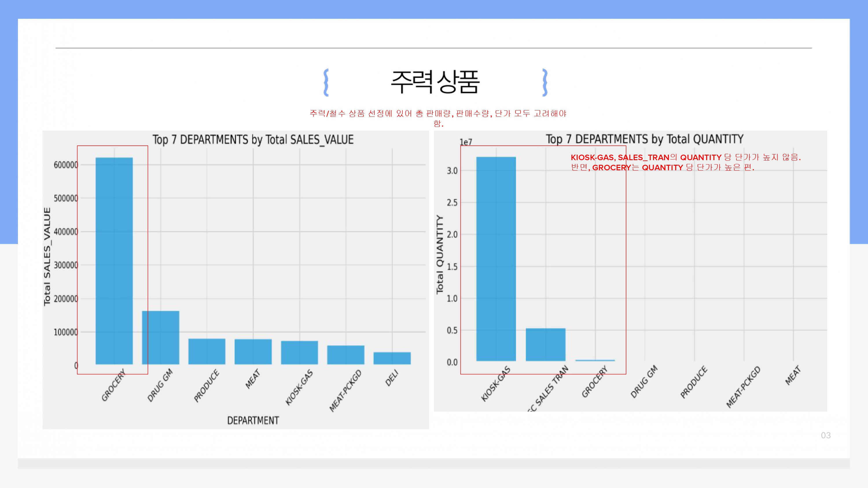Select the Top 7 DEPARTMENTS by Total QUANTITY title
The height and width of the screenshot is (488, 868).
click(644, 139)
